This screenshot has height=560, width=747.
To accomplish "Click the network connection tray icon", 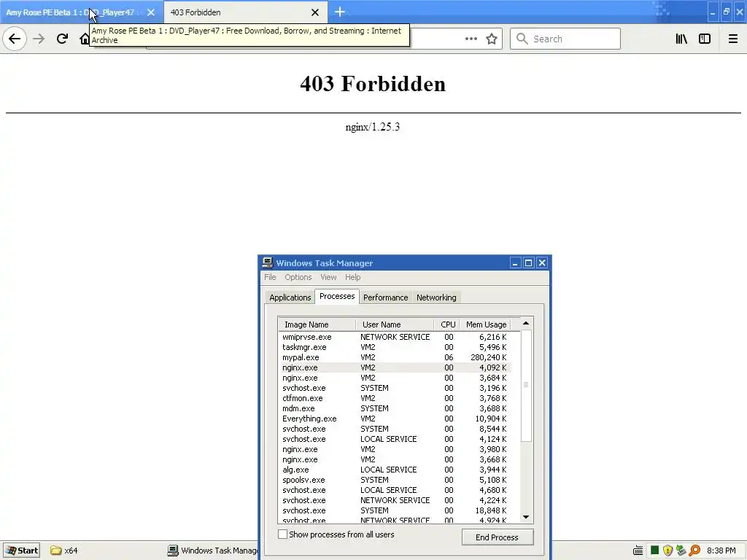I will [681, 551].
